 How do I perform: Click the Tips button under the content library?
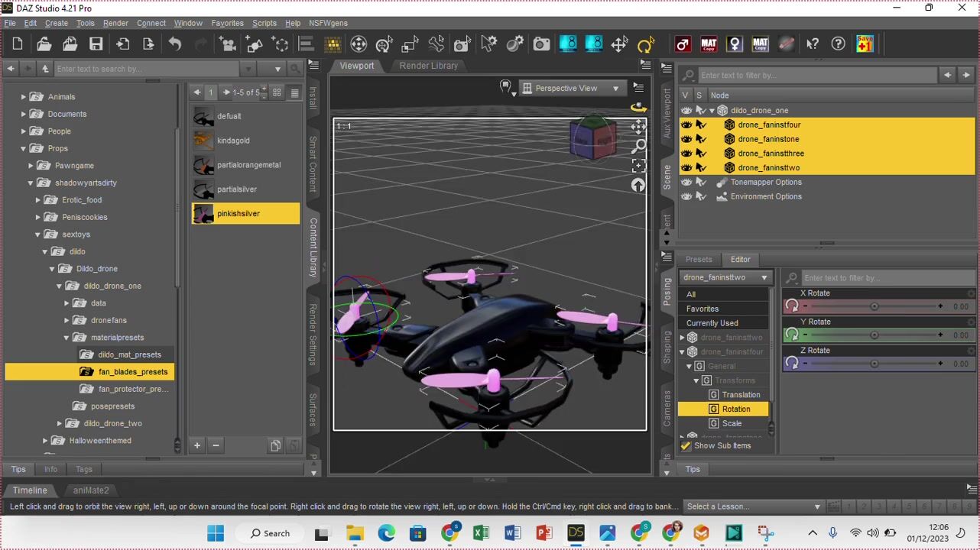click(18, 469)
